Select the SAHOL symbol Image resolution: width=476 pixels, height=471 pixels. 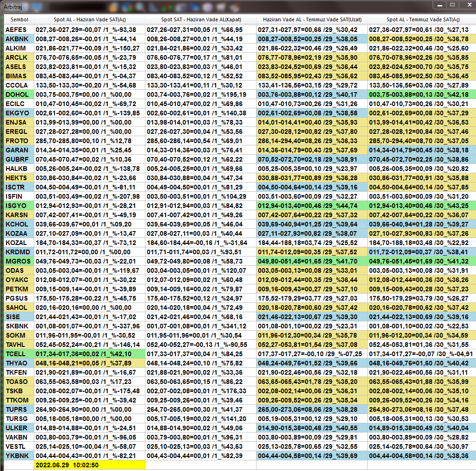click(19, 308)
